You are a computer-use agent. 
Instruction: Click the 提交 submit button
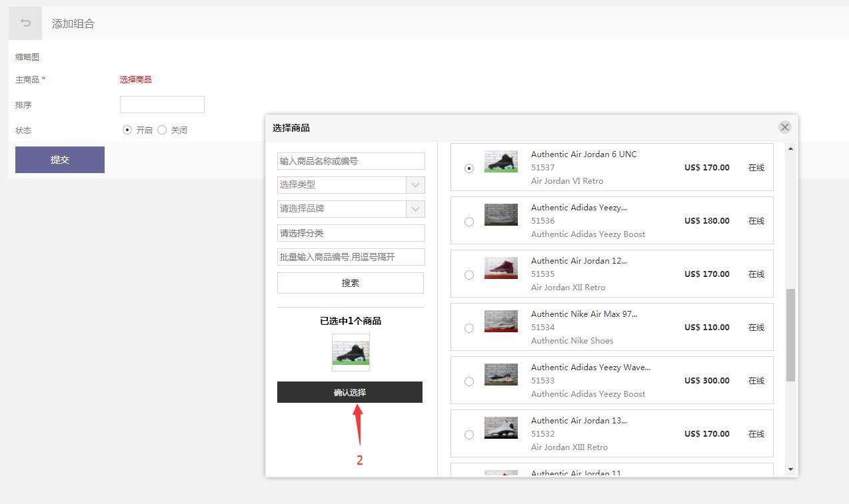point(60,160)
